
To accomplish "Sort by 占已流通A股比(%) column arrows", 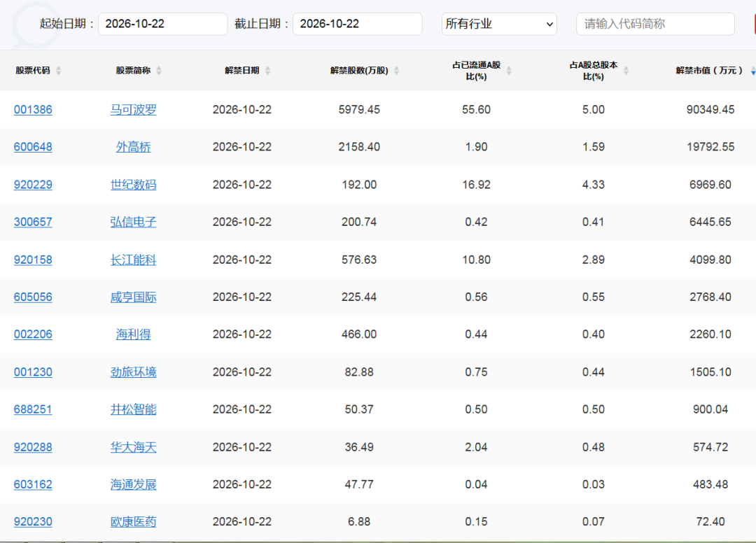I will pos(509,71).
